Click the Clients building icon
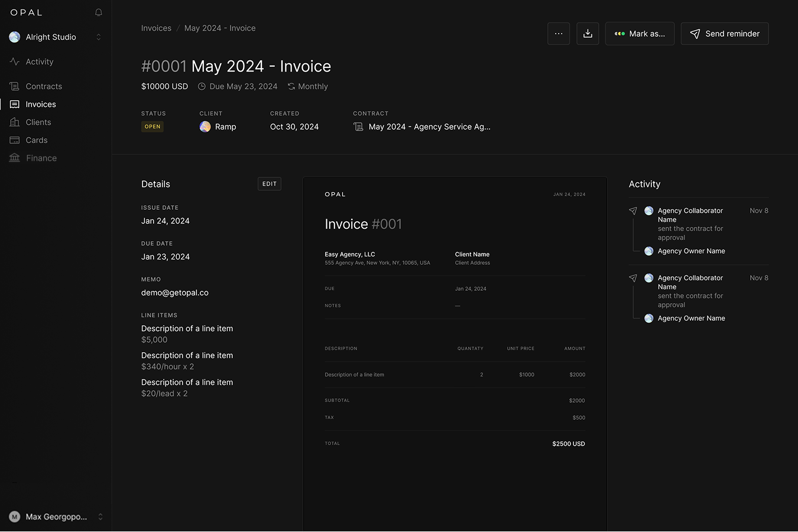Viewport: 798px width, 532px height. click(15, 122)
